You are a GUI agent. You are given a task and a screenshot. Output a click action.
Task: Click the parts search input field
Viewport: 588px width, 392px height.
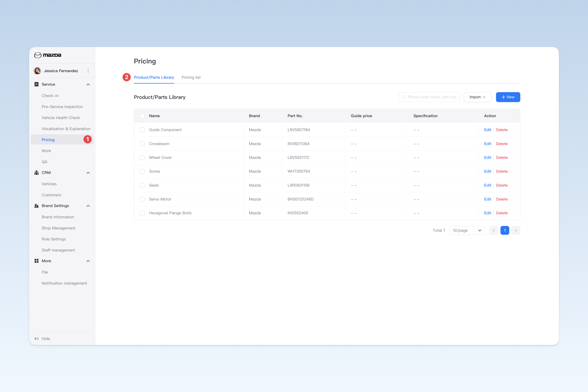click(x=429, y=97)
